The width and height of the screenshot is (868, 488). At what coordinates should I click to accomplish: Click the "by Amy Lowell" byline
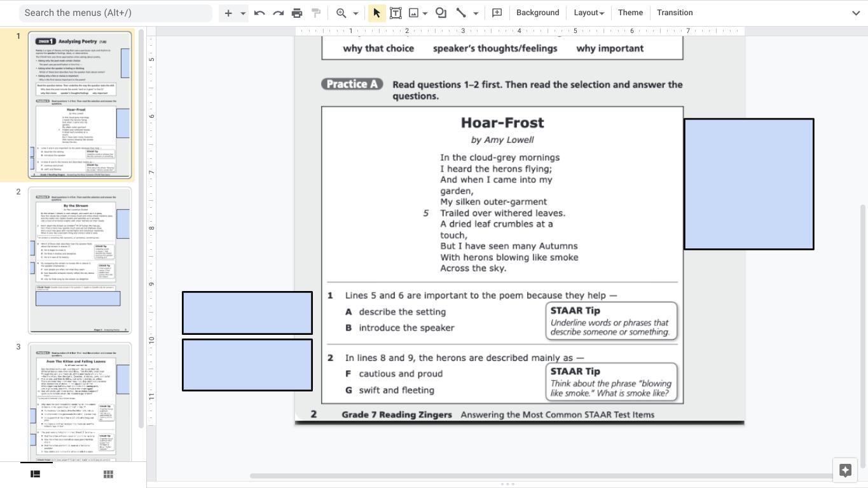click(502, 140)
